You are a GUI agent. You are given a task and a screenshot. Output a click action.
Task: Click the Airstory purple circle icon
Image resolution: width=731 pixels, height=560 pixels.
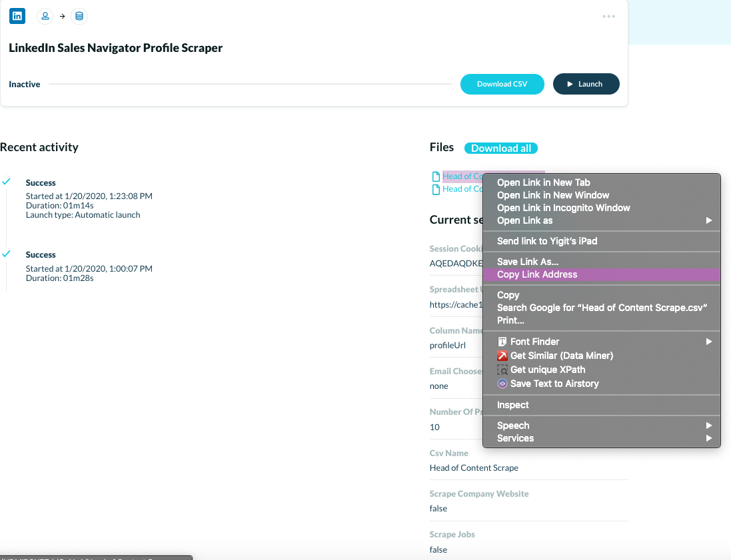pyautogui.click(x=502, y=384)
